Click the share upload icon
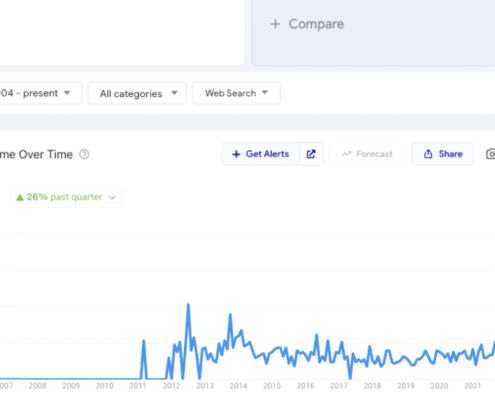Viewport: 495px width, 400px height. click(428, 154)
